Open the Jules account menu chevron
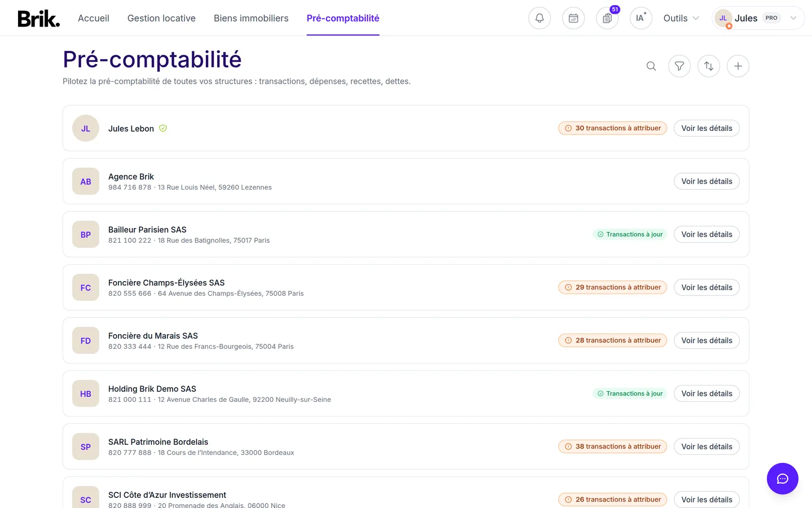The height and width of the screenshot is (508, 812). [x=793, y=18]
